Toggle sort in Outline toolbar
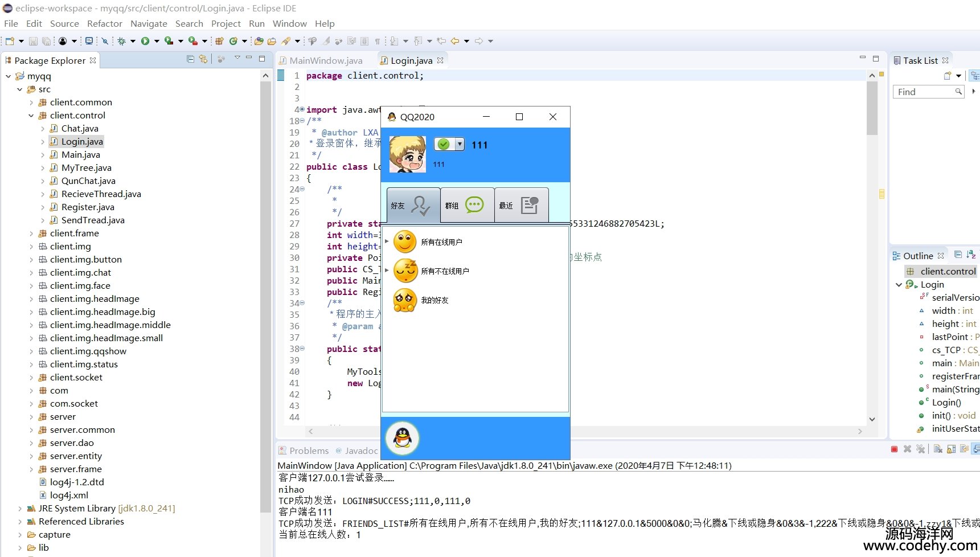980x557 pixels. [x=970, y=255]
